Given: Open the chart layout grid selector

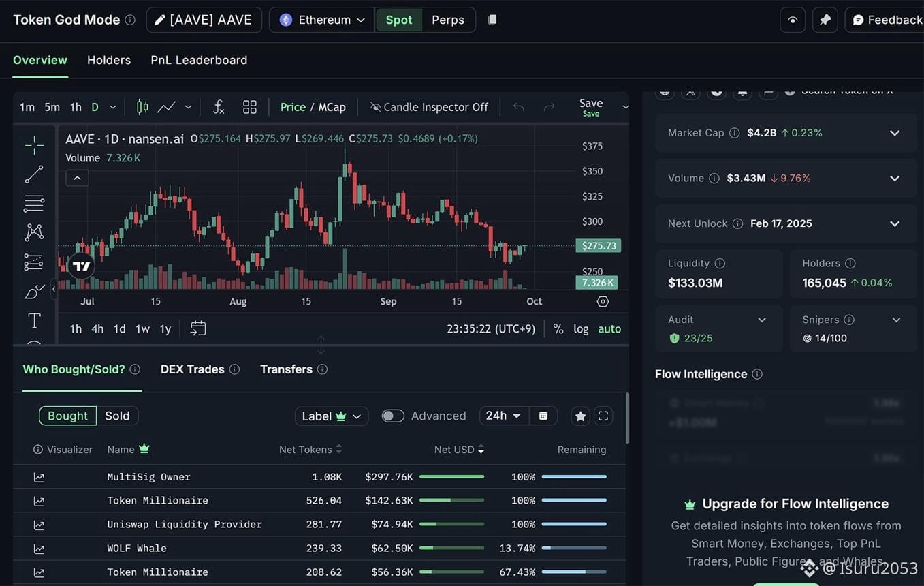Looking at the screenshot, I should (x=250, y=107).
